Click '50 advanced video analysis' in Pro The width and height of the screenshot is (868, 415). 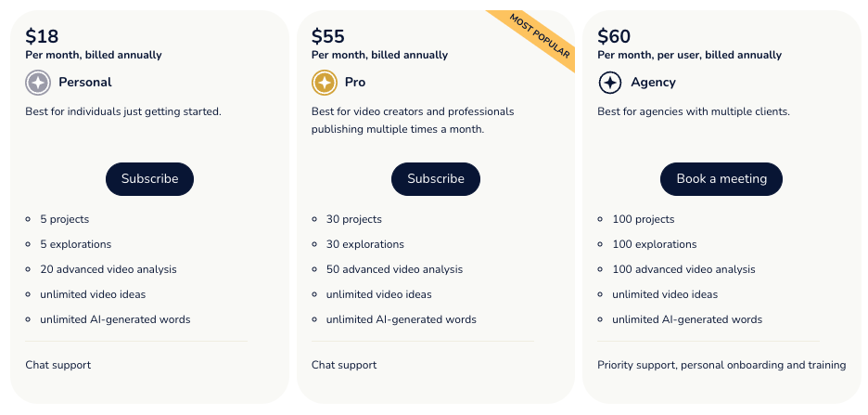394,269
